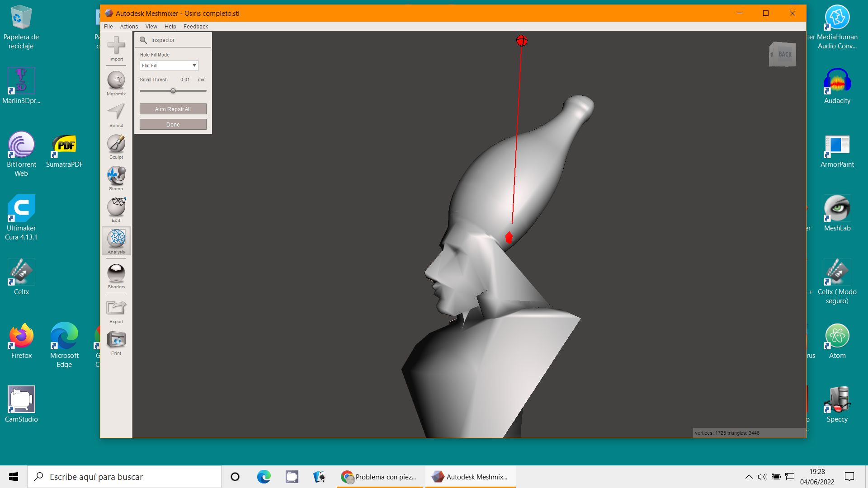Open the Edit tool menu
The width and height of the screenshot is (868, 488).
click(116, 207)
